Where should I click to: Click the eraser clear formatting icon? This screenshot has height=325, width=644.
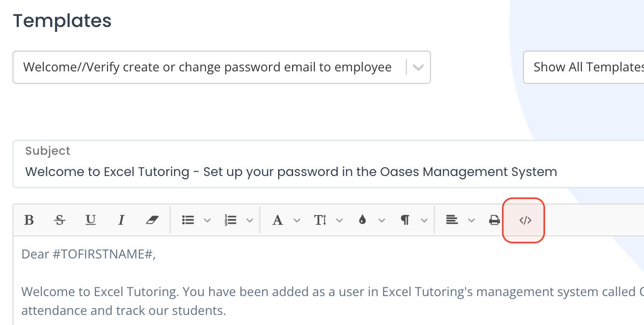pyautogui.click(x=152, y=220)
